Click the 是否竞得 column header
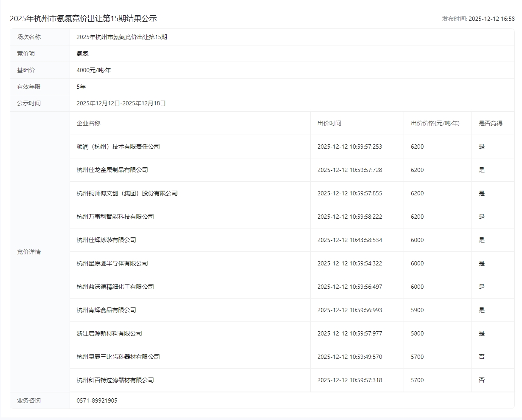 coord(490,123)
